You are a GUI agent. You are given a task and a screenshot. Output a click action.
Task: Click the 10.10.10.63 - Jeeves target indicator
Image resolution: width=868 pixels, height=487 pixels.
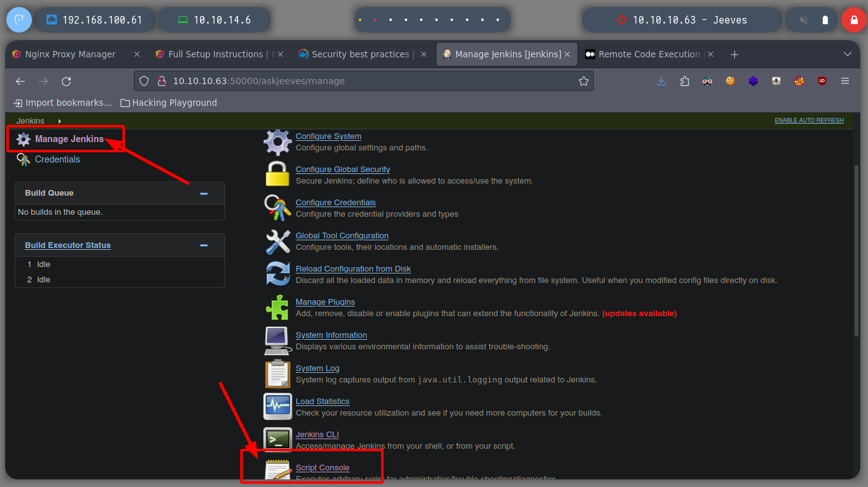(682, 20)
